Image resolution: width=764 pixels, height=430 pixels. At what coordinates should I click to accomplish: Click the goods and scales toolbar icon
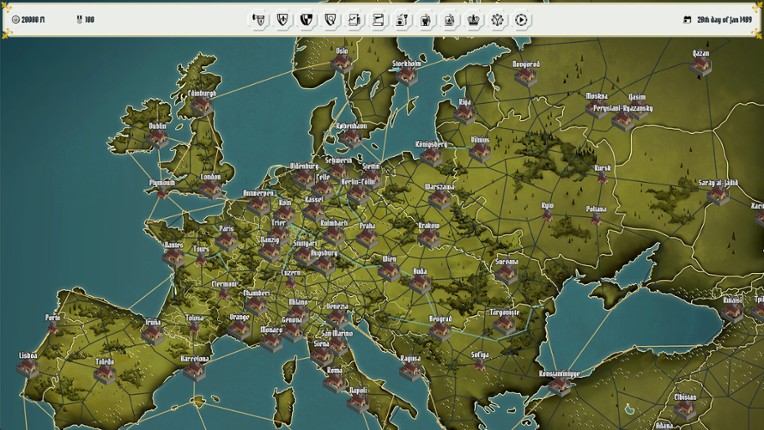(402, 20)
